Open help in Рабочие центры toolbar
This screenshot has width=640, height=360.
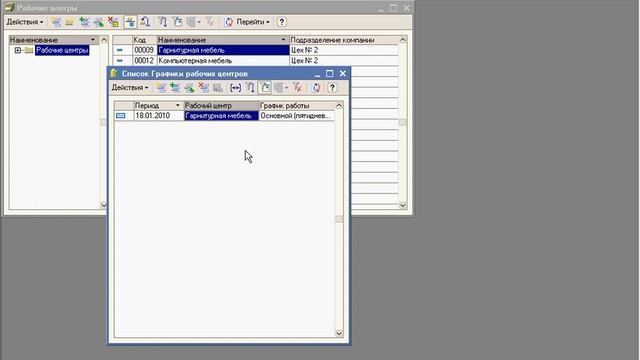[282, 22]
